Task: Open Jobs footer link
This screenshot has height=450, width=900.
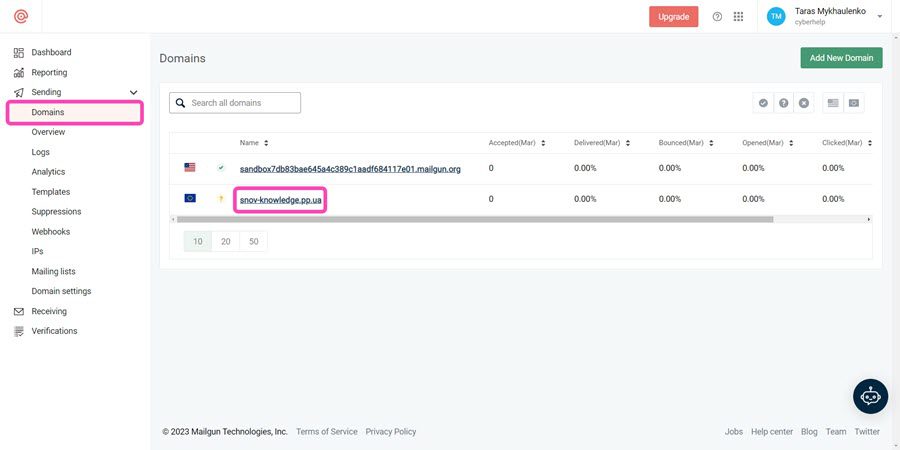Action: point(734,432)
